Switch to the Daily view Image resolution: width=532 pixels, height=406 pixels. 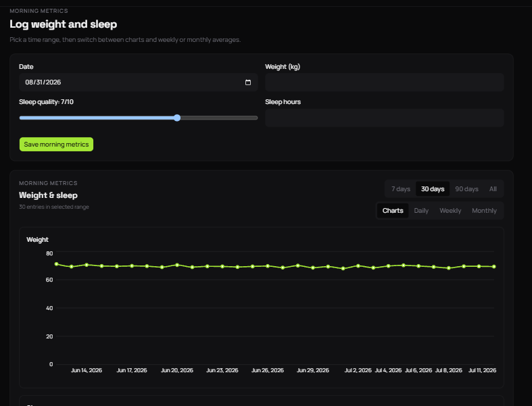pos(421,211)
